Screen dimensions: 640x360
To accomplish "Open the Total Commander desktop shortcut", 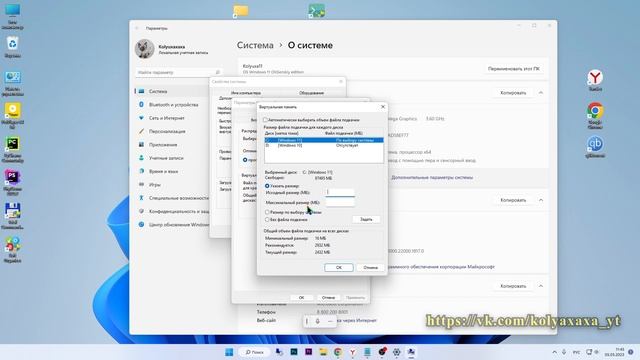I will [x=12, y=216].
